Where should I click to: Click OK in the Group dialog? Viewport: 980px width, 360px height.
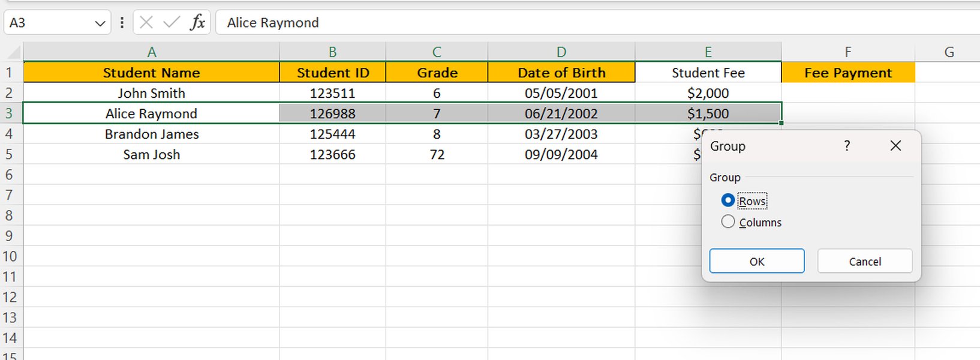coord(757,262)
